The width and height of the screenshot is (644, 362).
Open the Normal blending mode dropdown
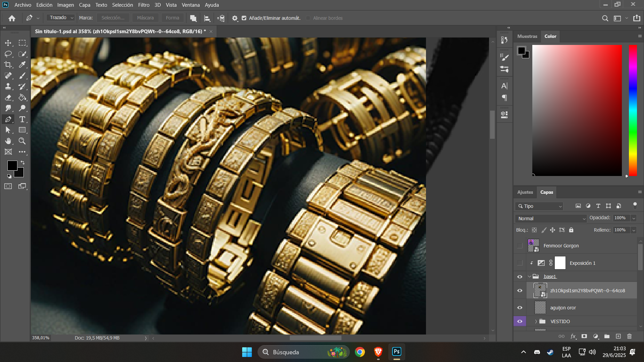[x=551, y=219]
